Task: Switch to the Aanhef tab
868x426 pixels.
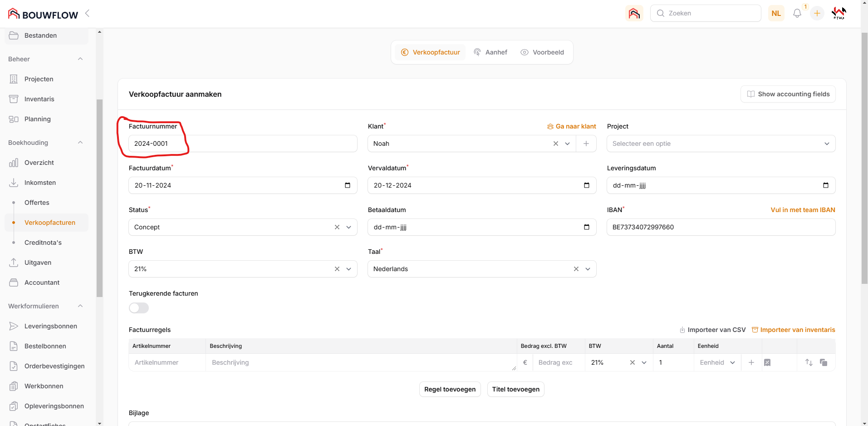Action: 490,52
